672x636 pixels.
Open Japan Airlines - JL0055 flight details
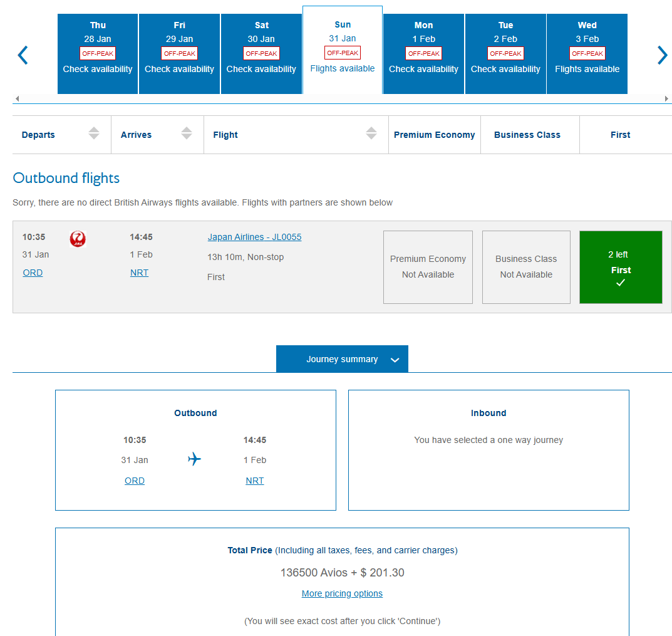[x=254, y=237]
